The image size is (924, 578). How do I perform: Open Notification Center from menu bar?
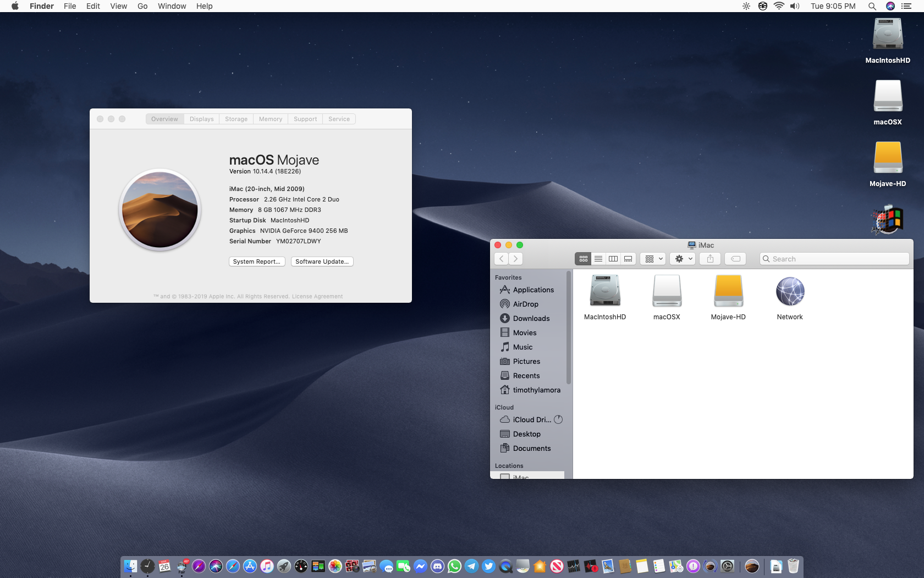(x=906, y=6)
